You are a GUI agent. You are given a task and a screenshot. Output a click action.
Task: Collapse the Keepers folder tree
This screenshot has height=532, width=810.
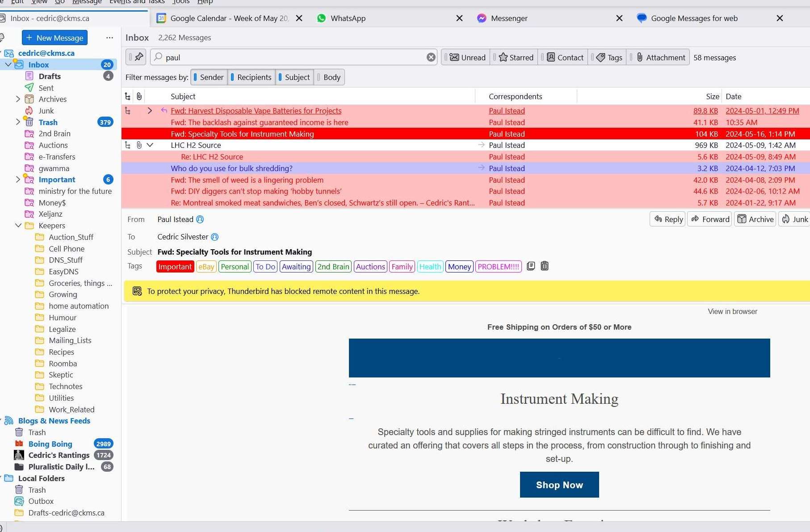(18, 226)
